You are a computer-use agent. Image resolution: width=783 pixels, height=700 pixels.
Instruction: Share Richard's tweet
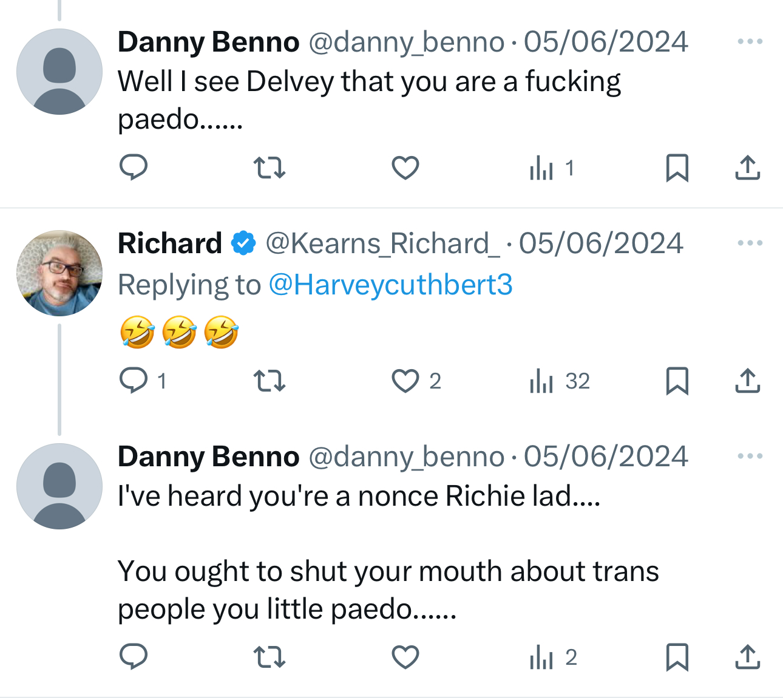click(x=747, y=381)
